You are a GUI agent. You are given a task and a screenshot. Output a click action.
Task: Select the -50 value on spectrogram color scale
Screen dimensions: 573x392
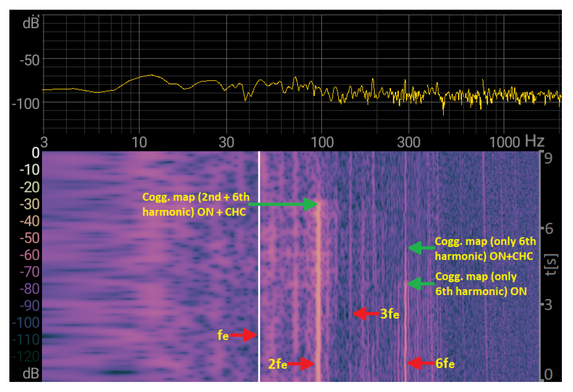click(30, 238)
